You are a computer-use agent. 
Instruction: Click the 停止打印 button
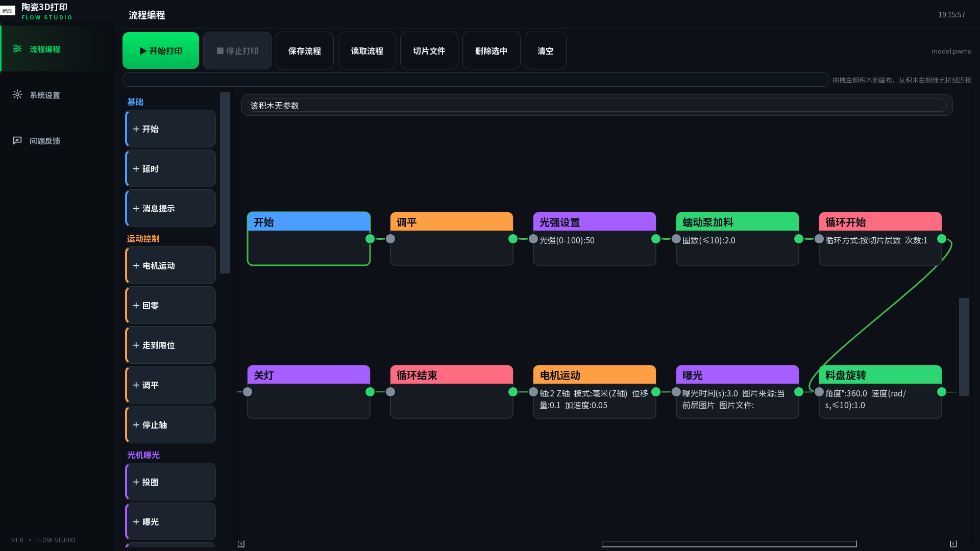pyautogui.click(x=237, y=51)
